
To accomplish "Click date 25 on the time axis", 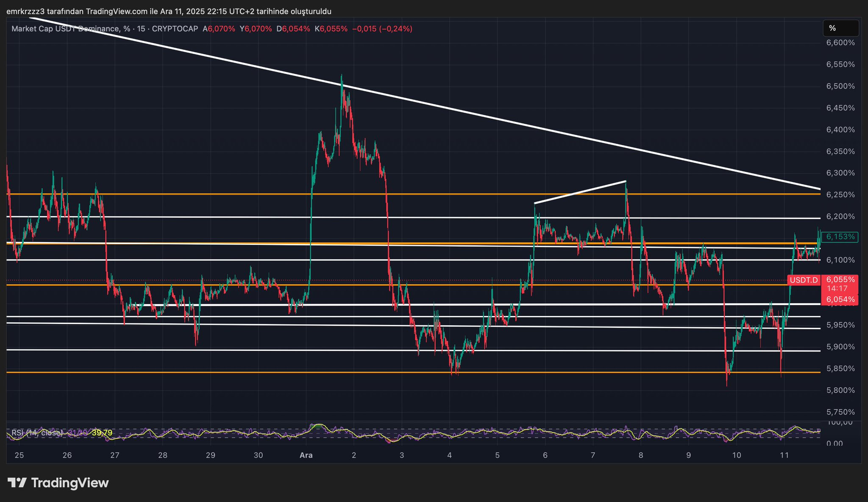I will pyautogui.click(x=19, y=455).
